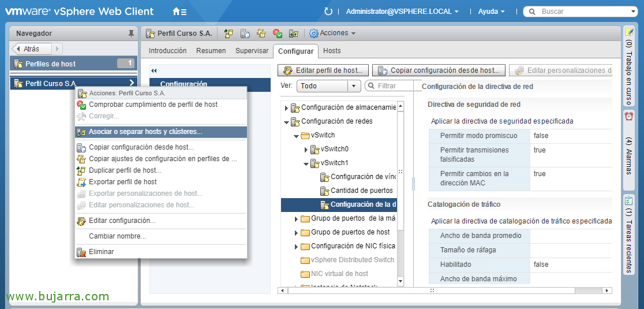Click the Tareas recientes checklist icon
Viewport: 644px width, 309px height.
click(x=629, y=202)
